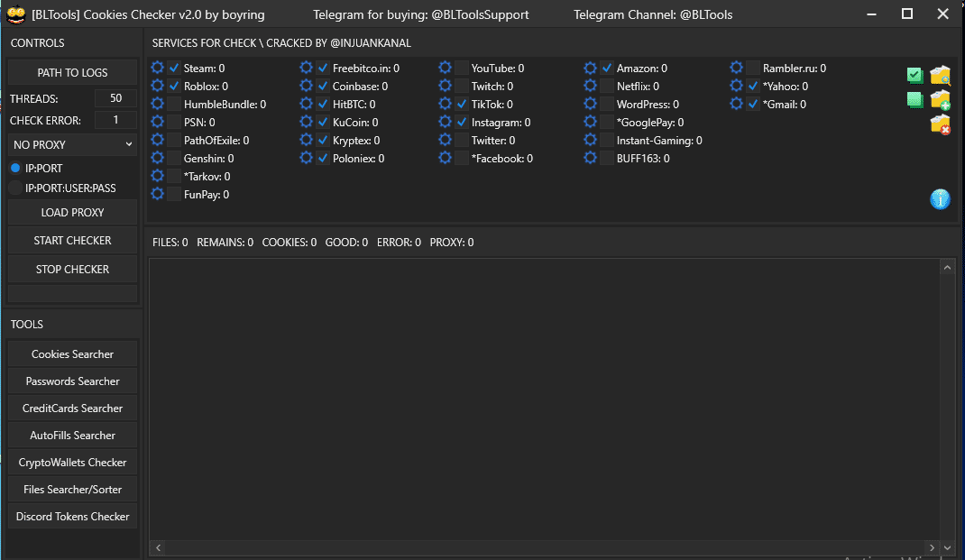Image resolution: width=965 pixels, height=560 pixels.
Task: Click the gear icon beside YouTube
Action: tap(445, 68)
